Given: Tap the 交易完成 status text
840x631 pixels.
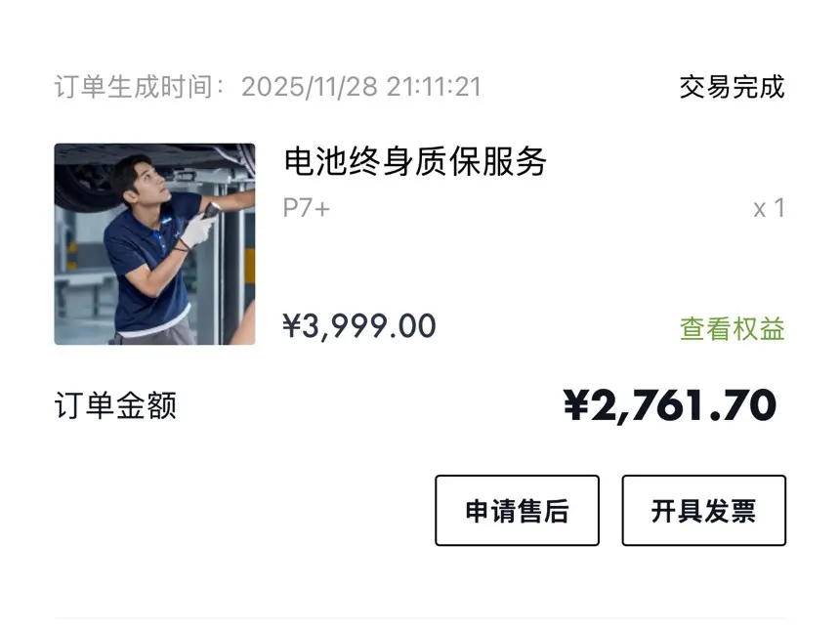Looking at the screenshot, I should pyautogui.click(x=732, y=87).
